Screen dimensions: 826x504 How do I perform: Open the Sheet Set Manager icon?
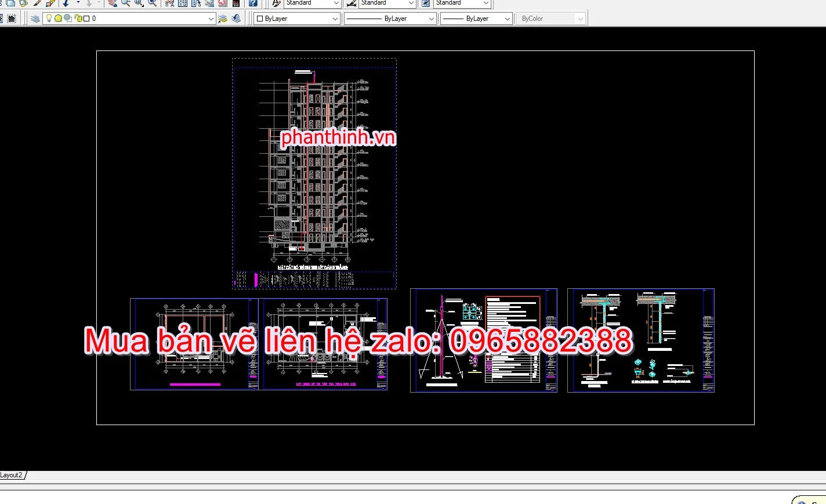[209, 3]
